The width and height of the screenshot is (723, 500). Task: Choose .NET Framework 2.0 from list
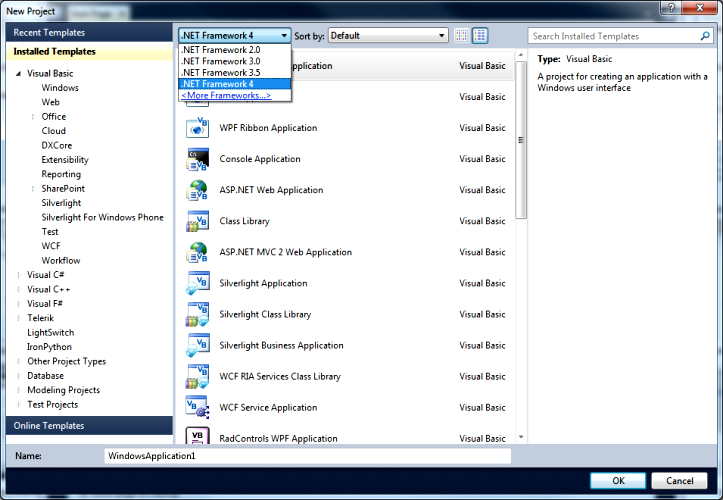[x=235, y=50]
